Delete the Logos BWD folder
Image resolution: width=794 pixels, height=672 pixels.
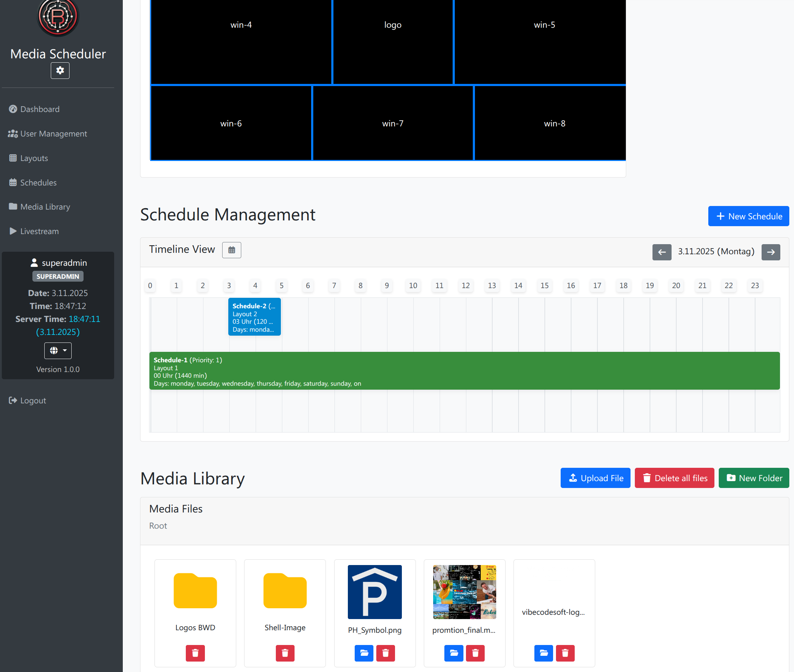(x=195, y=653)
